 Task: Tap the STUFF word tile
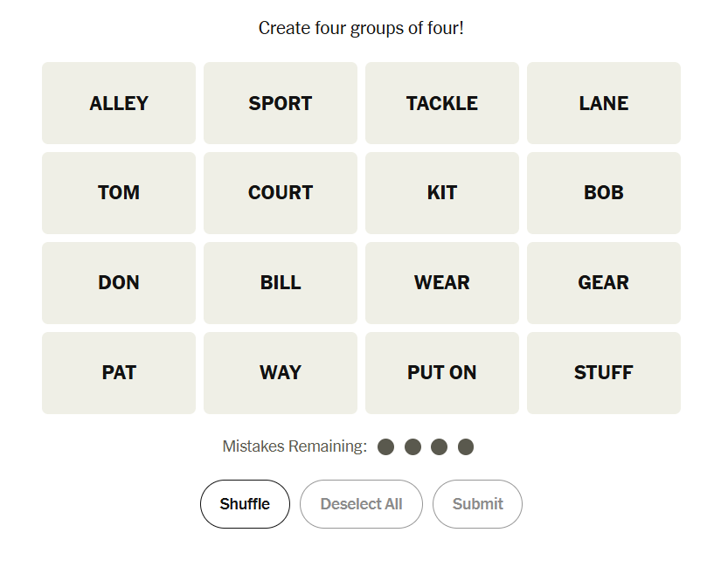[x=604, y=373]
